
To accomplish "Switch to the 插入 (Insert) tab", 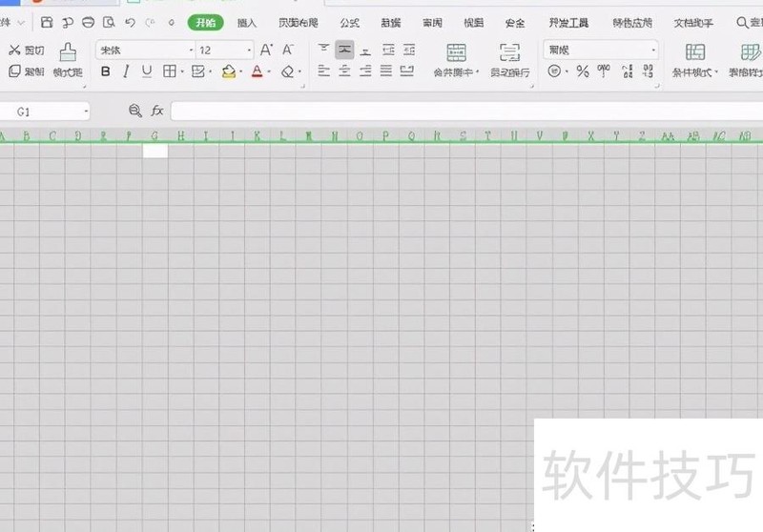I will (x=246, y=22).
